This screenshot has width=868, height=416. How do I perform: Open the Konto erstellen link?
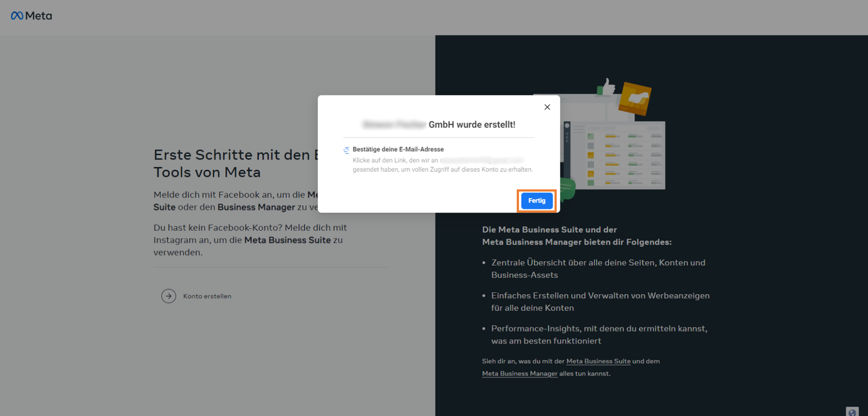pyautogui.click(x=207, y=296)
